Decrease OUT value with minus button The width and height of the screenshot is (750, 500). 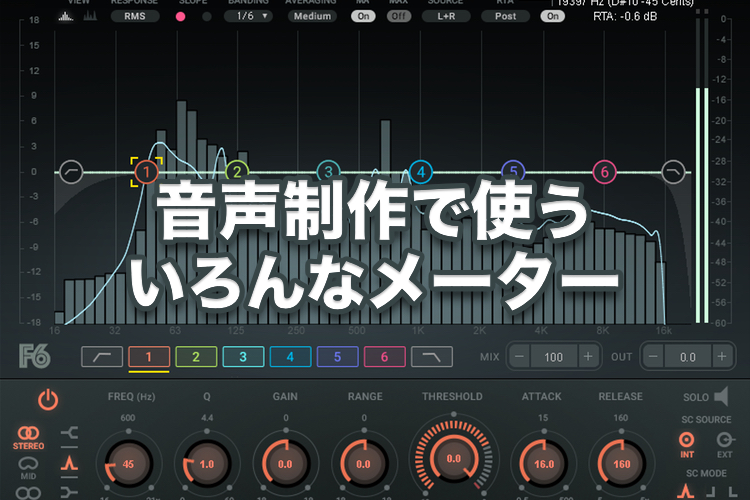[x=653, y=356]
